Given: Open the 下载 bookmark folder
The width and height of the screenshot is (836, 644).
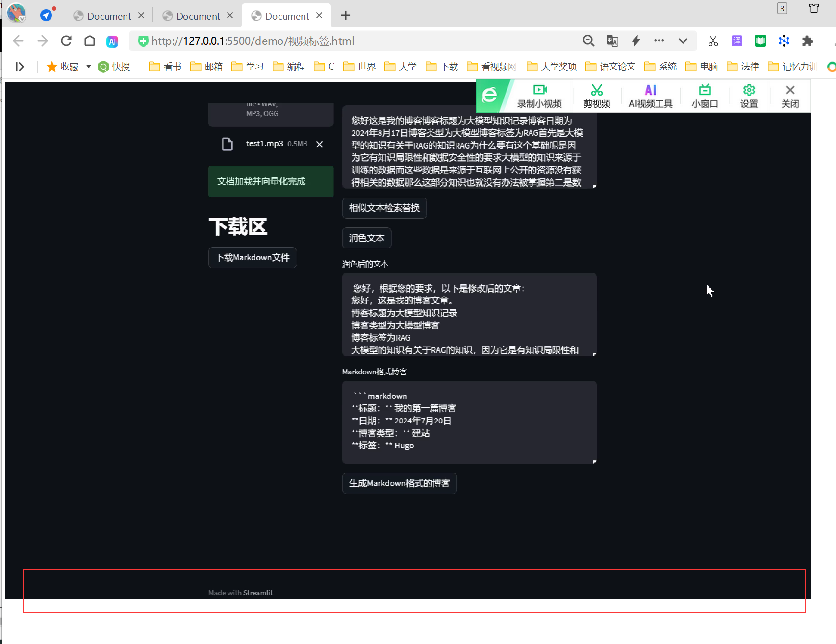Looking at the screenshot, I should point(442,66).
